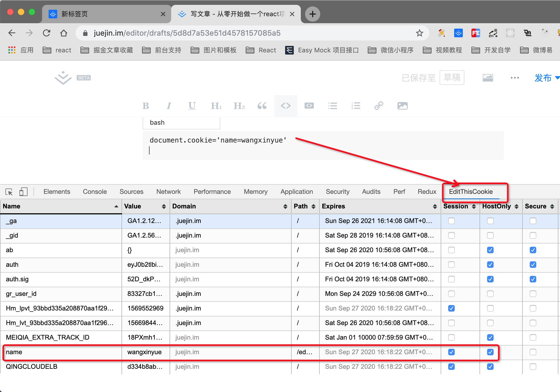Toggle italic formatting in editor toolbar

click(x=169, y=106)
